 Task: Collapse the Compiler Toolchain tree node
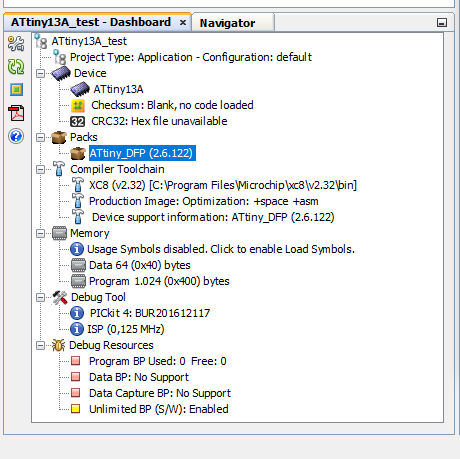(x=40, y=169)
